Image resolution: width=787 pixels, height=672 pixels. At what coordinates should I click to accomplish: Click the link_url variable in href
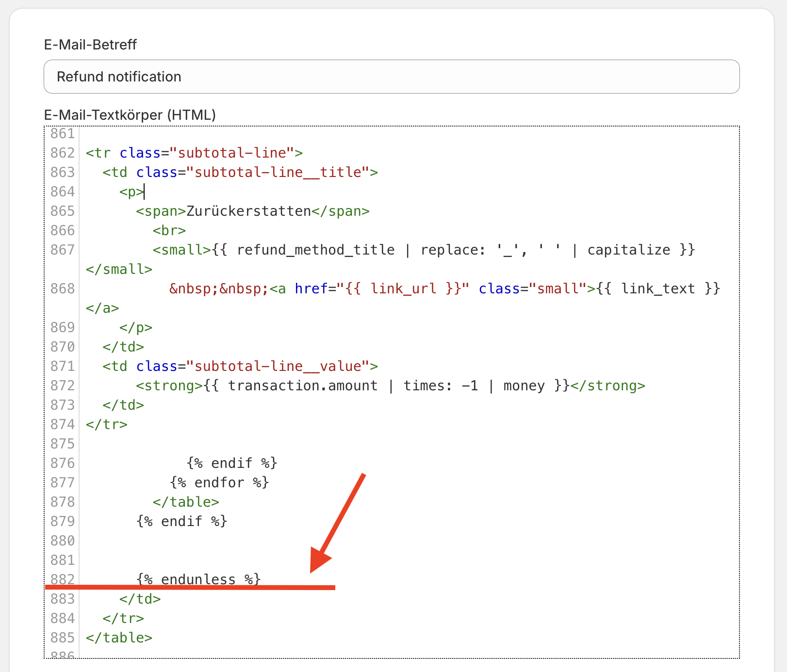click(404, 288)
